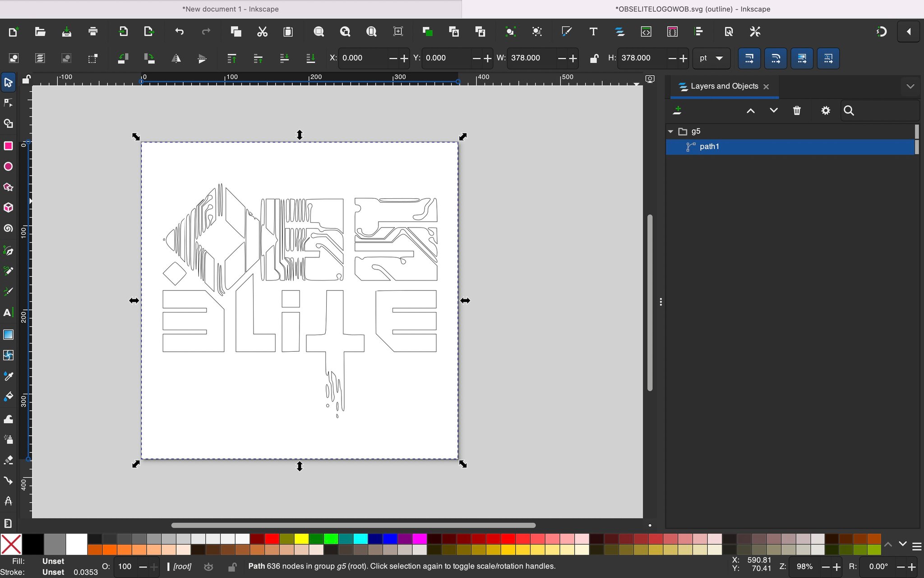Screen dimensions: 924x578
Task: Click the cyan color swatch
Action: tap(360, 539)
